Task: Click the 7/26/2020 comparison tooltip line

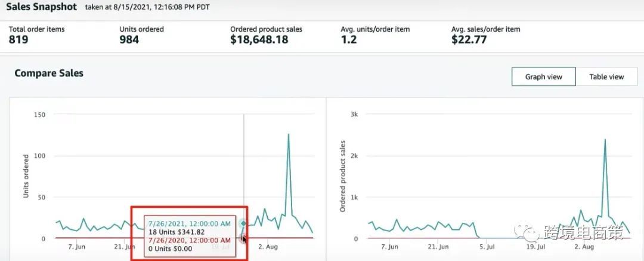Action: pyautogui.click(x=190, y=240)
